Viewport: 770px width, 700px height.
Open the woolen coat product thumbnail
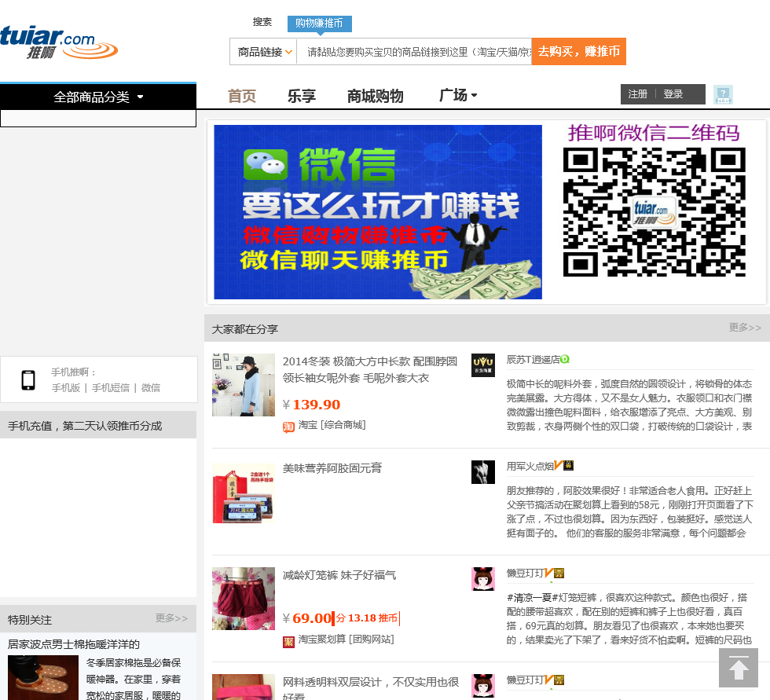[244, 385]
